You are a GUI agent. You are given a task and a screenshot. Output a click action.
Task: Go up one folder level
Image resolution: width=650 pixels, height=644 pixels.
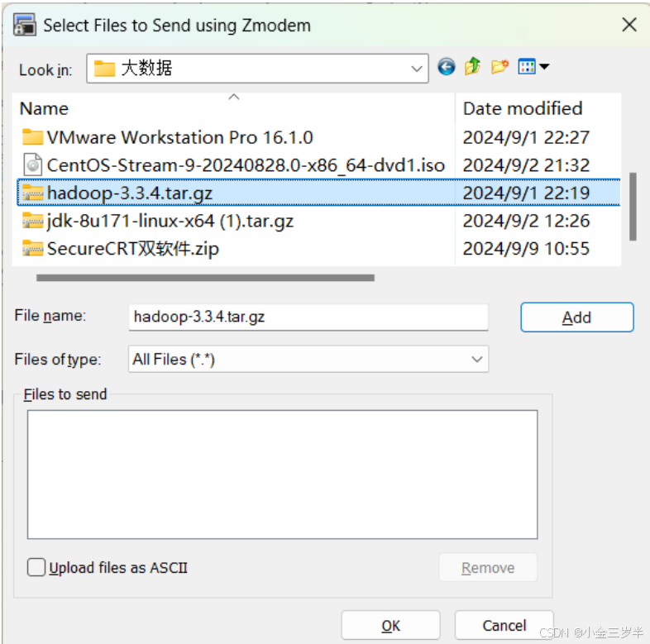(x=472, y=66)
